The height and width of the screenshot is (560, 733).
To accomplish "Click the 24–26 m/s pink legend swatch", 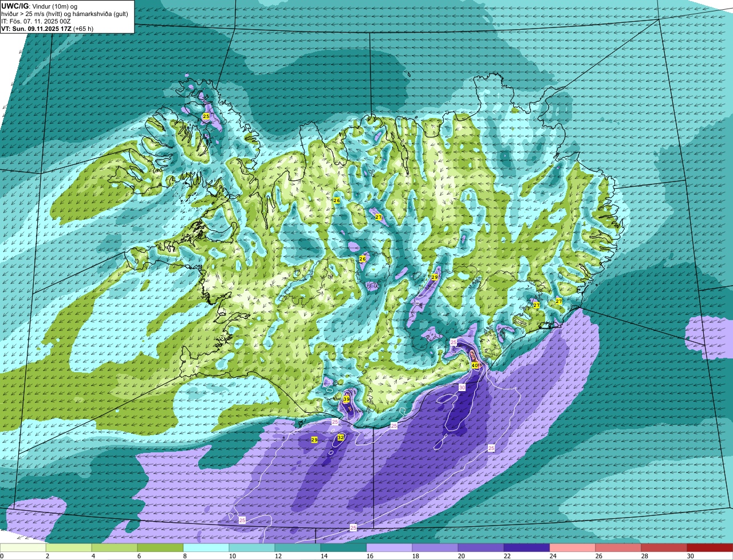I will (573, 548).
